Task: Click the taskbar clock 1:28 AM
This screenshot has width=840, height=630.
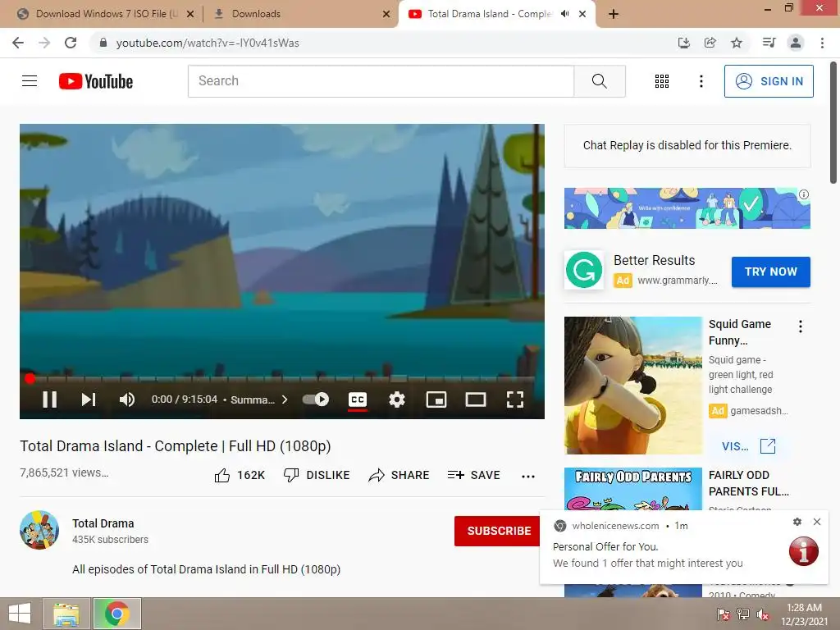Action: click(804, 608)
